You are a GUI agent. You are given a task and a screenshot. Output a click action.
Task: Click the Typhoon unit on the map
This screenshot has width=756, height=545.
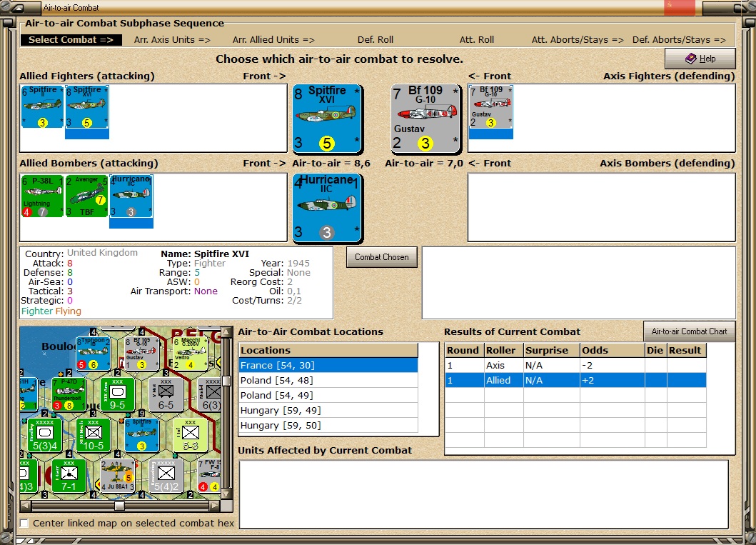[94, 354]
